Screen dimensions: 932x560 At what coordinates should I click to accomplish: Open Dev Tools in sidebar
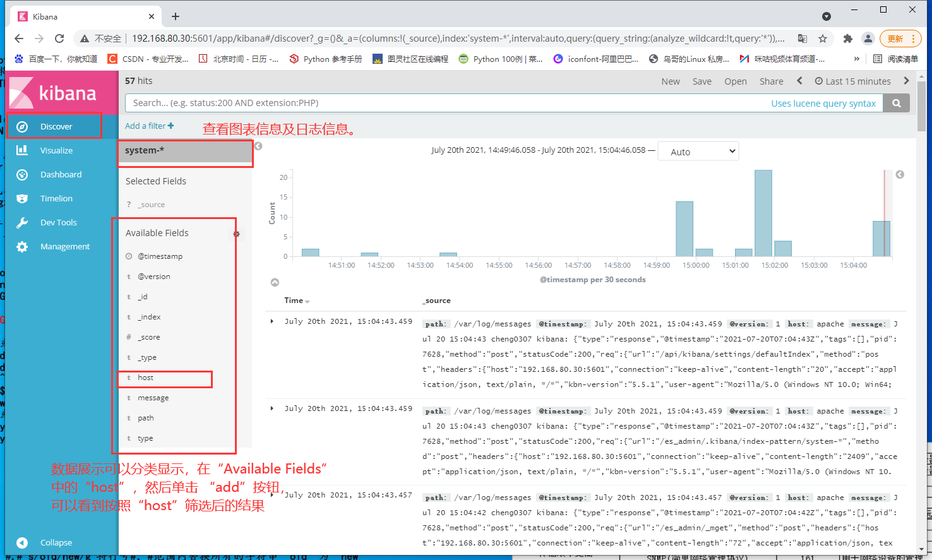58,222
